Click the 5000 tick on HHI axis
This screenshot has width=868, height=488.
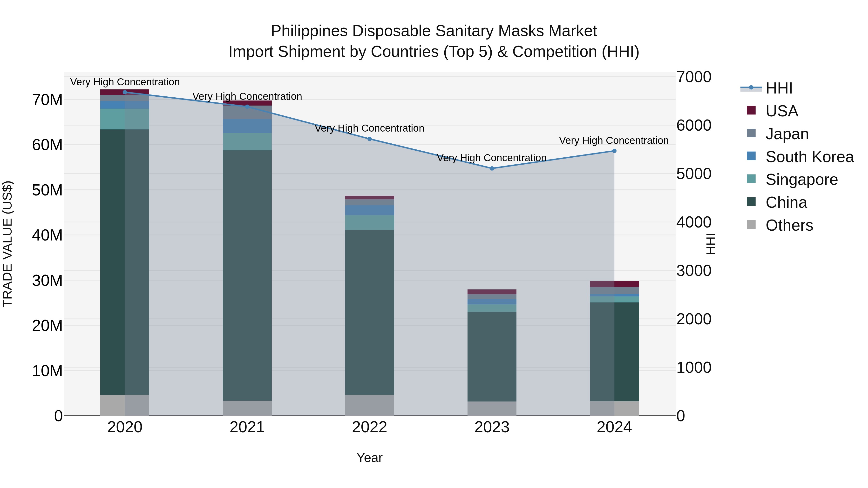click(694, 174)
